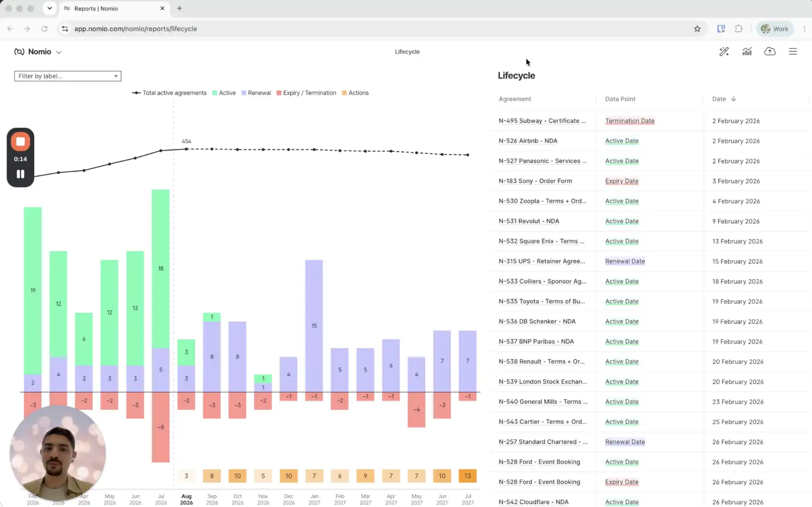Viewport: 812px width, 507px height.
Task: Reload the Nomio reports page
Action: tap(44, 29)
